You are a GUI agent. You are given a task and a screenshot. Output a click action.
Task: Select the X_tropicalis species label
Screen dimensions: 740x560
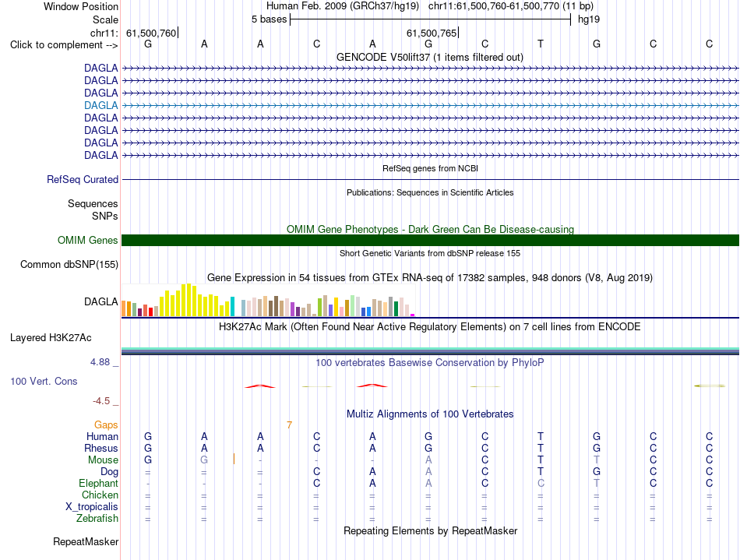92,507
